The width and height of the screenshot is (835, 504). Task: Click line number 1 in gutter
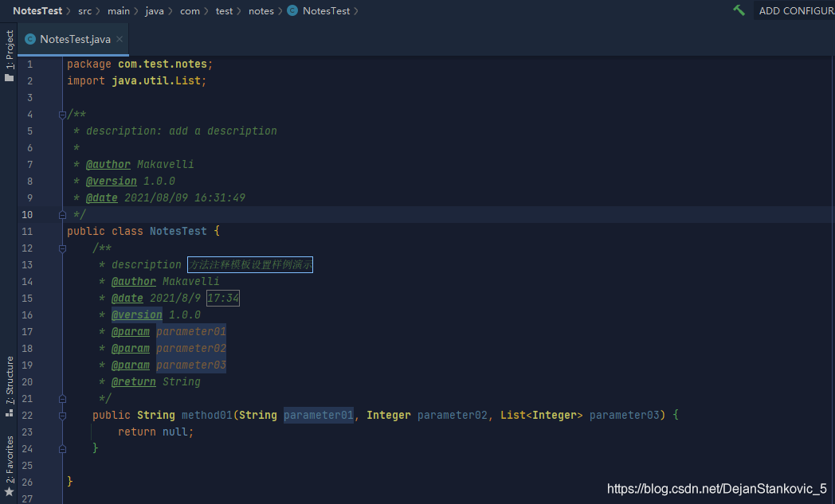(29, 64)
